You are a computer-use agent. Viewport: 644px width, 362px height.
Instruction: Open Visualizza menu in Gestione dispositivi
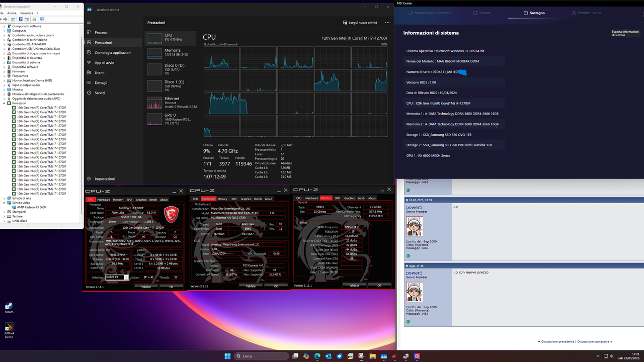point(27,13)
